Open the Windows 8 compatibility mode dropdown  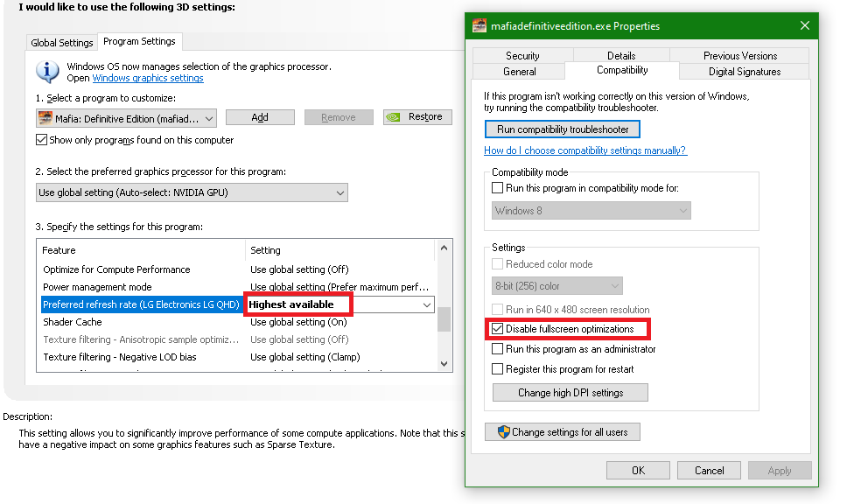591,211
